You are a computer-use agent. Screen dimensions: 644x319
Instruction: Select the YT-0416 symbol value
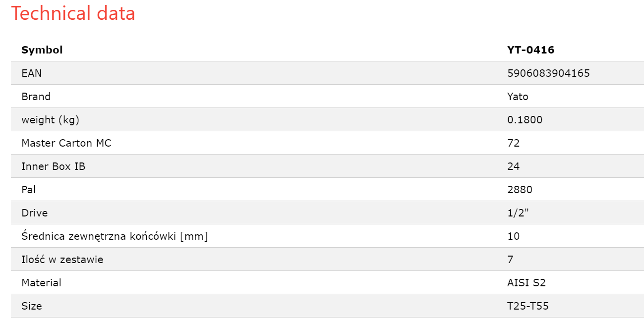[x=531, y=50]
